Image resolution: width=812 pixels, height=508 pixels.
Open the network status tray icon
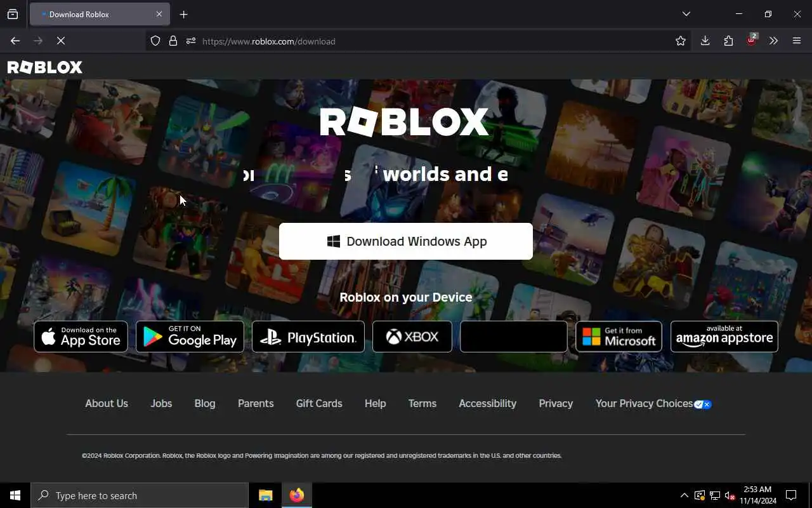[x=715, y=495]
